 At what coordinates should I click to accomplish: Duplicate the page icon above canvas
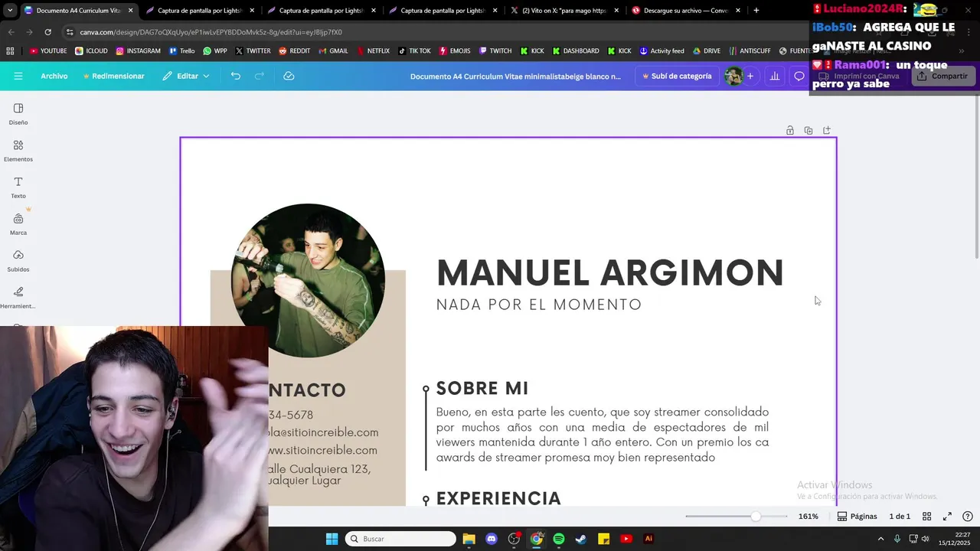pos(808,130)
